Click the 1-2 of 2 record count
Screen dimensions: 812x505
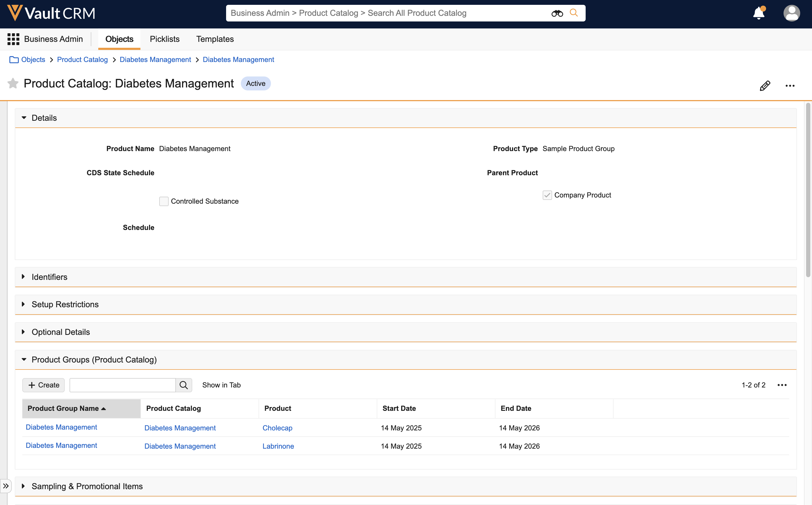[x=753, y=385]
